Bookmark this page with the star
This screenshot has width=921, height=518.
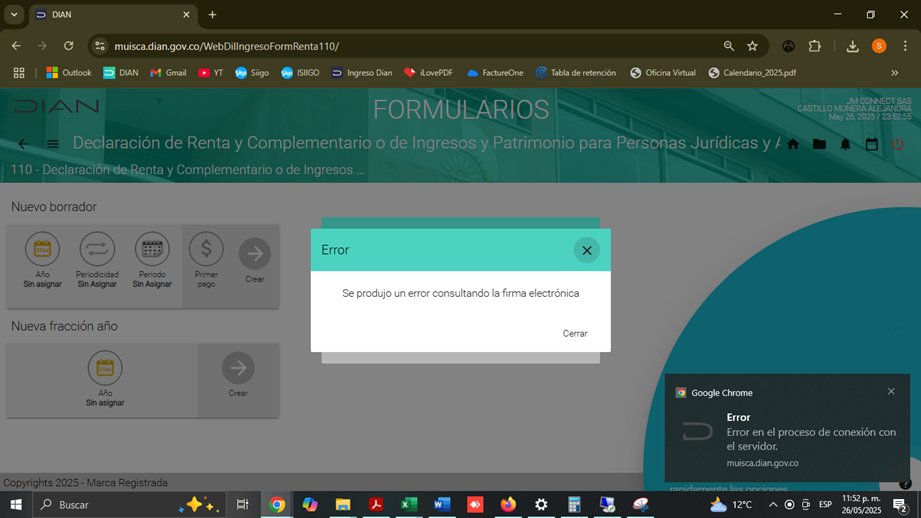(752, 46)
